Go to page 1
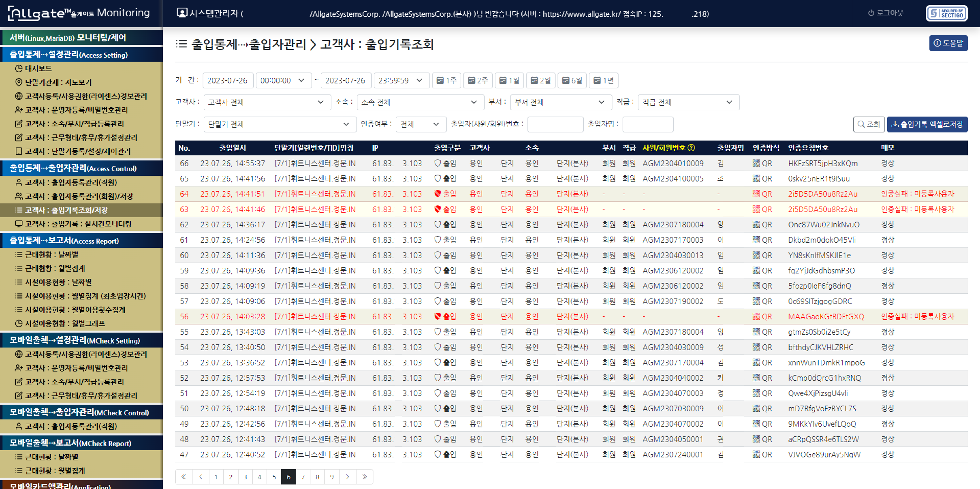980x489 pixels. [216, 477]
